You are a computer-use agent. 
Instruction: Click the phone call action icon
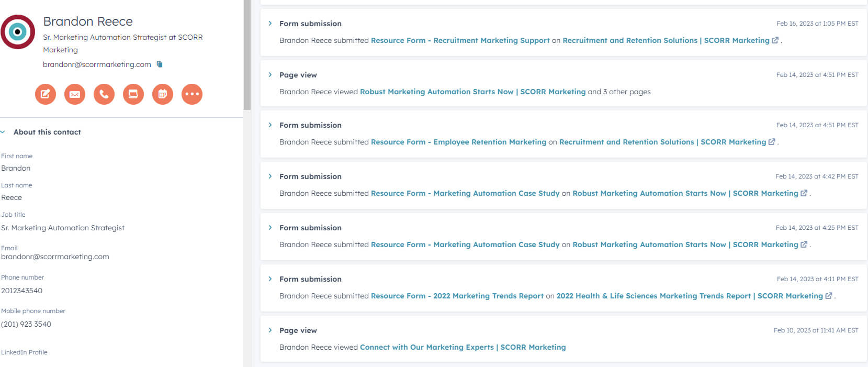click(104, 94)
